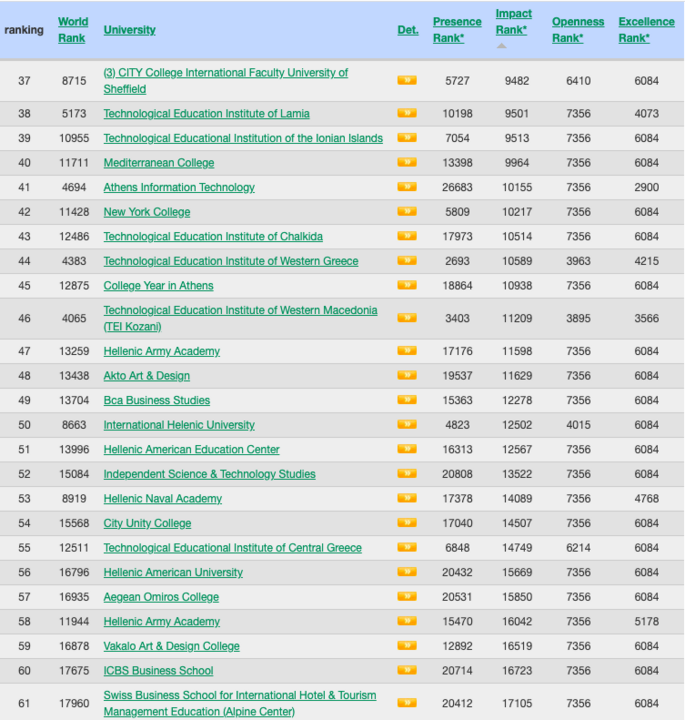Open CITY College International Faculty Sheffield link
This screenshot has height=720, width=685.
pyautogui.click(x=225, y=81)
